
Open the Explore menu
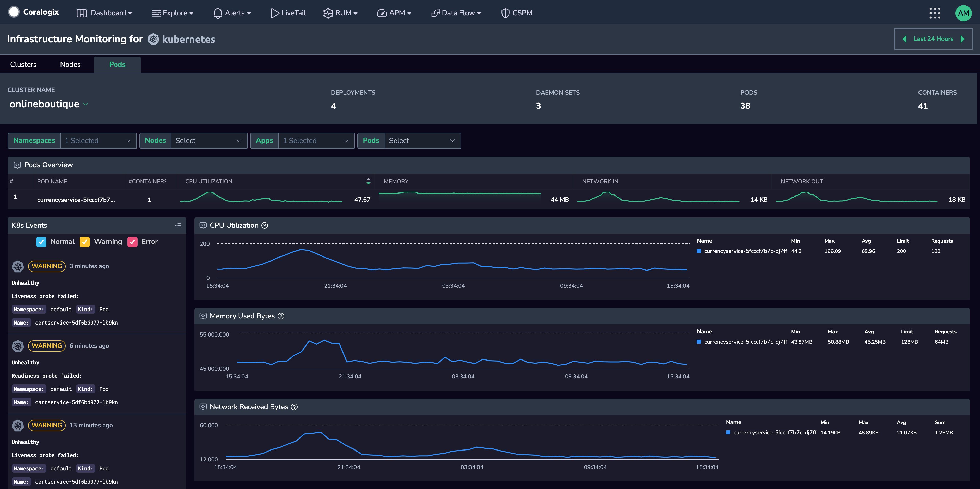click(x=173, y=13)
